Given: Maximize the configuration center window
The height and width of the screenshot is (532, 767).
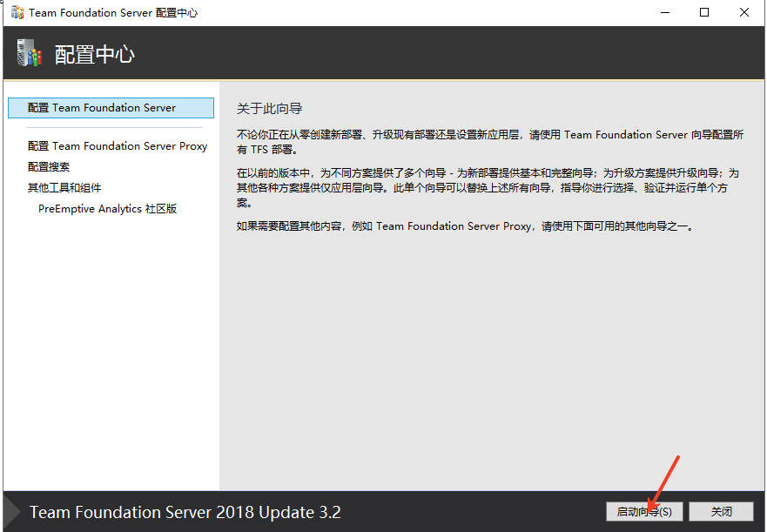Looking at the screenshot, I should (x=704, y=13).
